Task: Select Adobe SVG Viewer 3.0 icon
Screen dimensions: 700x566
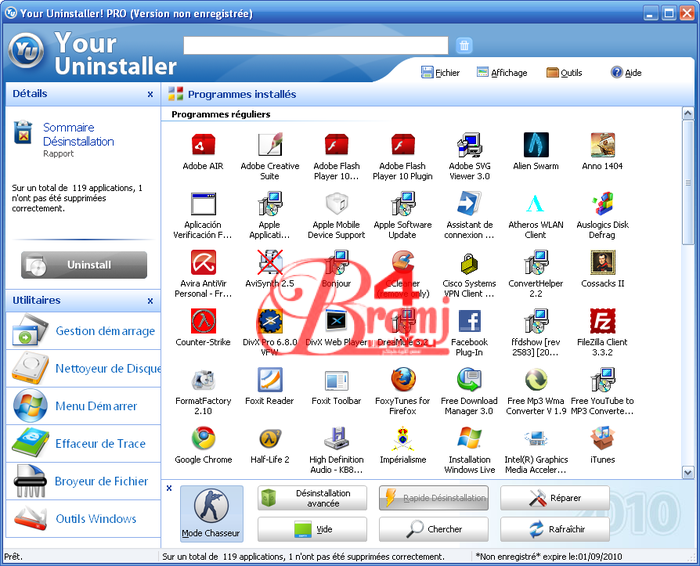Action: coord(469,146)
